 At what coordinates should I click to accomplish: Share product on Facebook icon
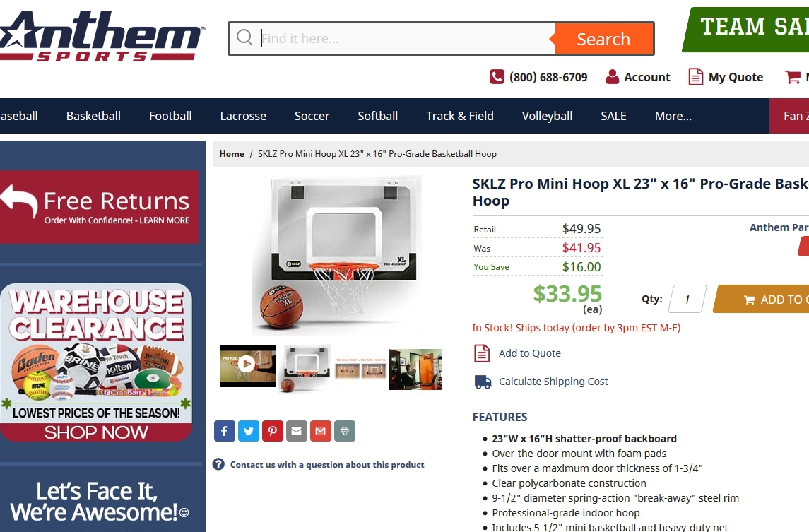225,431
